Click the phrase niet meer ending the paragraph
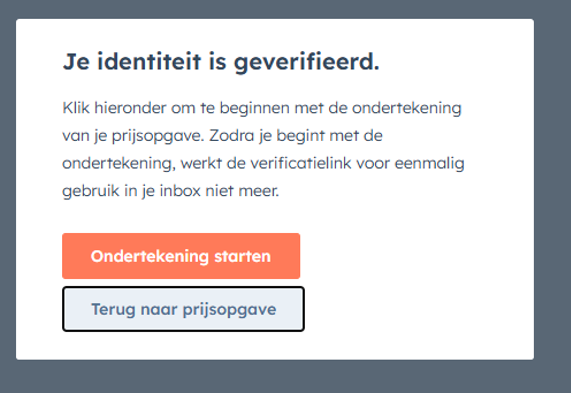This screenshot has height=393, width=571. (x=242, y=191)
